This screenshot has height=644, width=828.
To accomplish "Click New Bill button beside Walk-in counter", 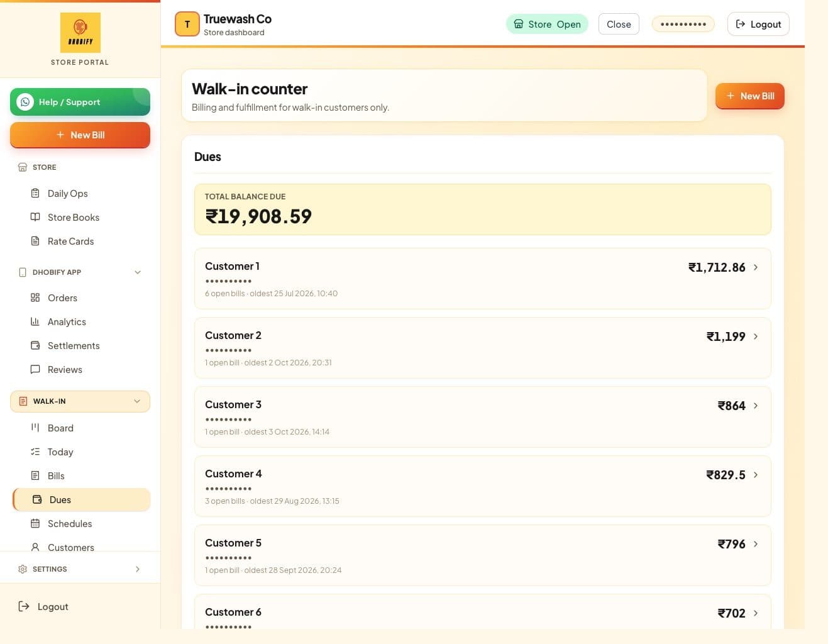I will click(x=749, y=96).
